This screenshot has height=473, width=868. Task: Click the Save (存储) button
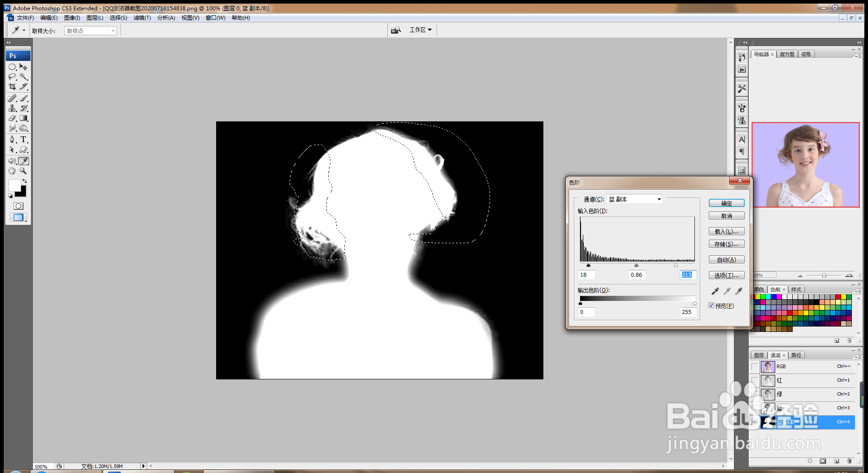[x=727, y=244]
